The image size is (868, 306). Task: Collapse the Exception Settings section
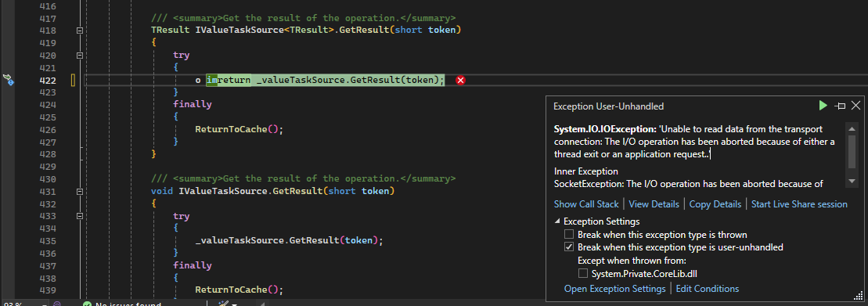pyautogui.click(x=557, y=221)
